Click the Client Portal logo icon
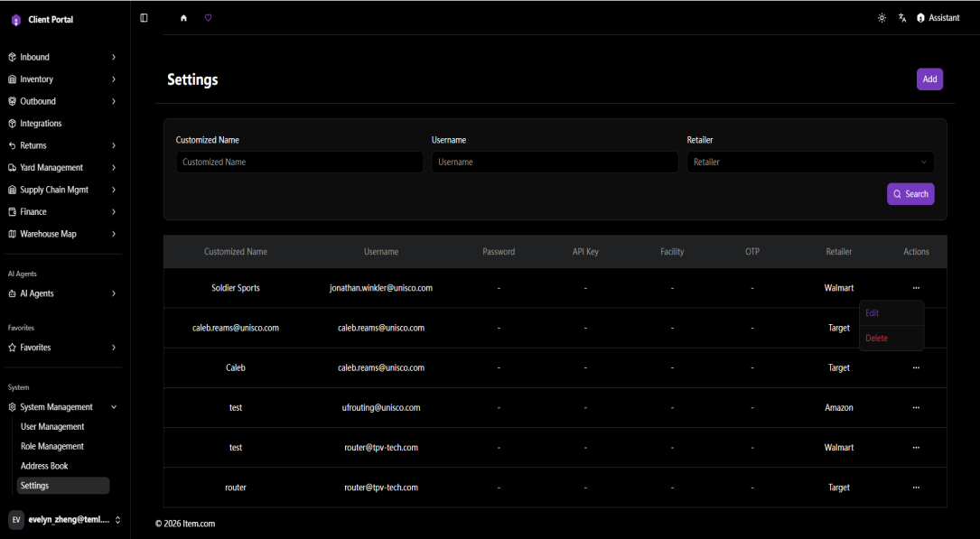 pyautogui.click(x=16, y=20)
